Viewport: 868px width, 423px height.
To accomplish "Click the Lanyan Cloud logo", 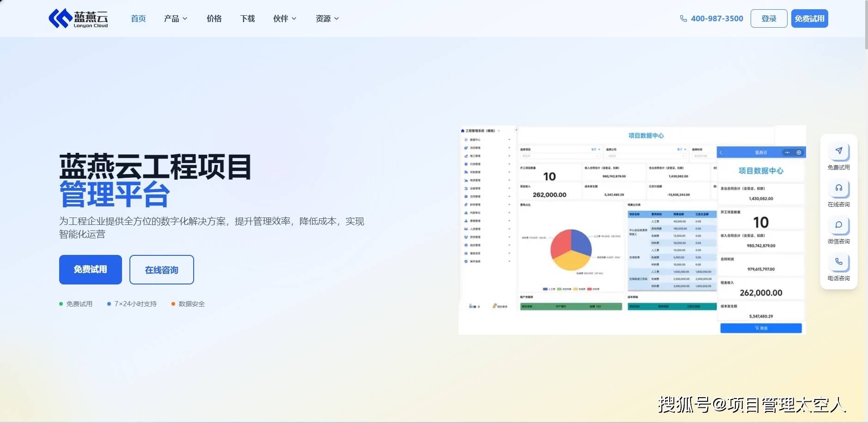I will tap(78, 18).
